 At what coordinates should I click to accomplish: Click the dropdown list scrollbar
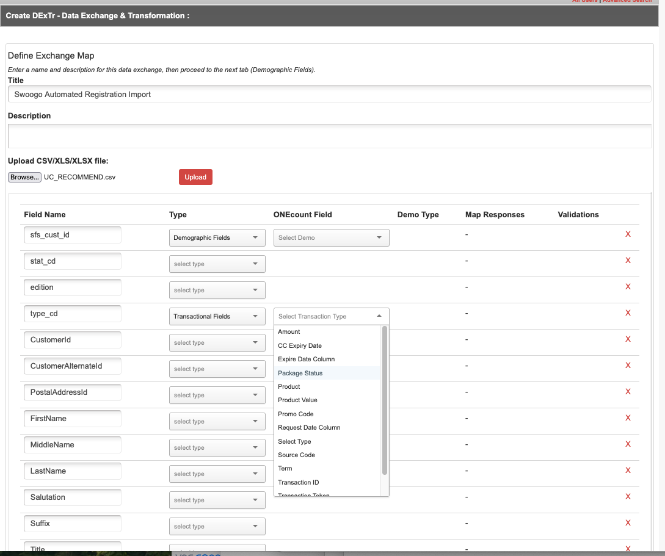click(x=384, y=400)
